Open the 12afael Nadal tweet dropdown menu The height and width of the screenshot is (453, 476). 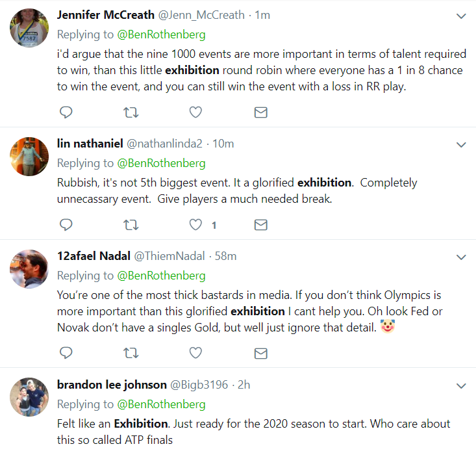[x=460, y=257]
